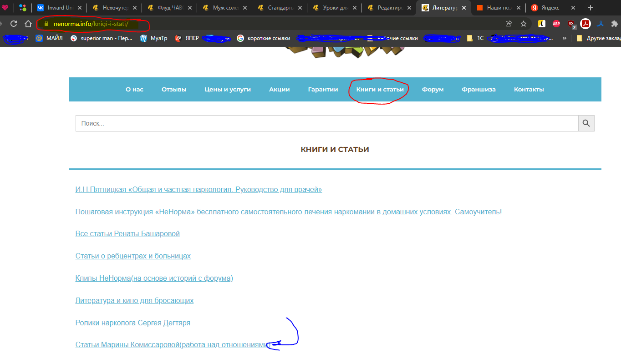This screenshot has height=364, width=621.
Task: Open the Другие закладки bookmarks folder
Action: (x=597, y=38)
